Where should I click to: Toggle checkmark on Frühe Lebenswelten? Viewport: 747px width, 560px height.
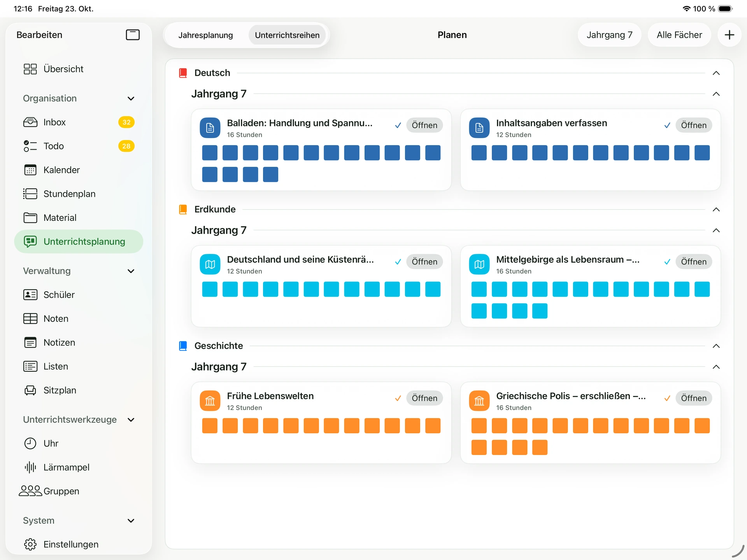pyautogui.click(x=398, y=398)
